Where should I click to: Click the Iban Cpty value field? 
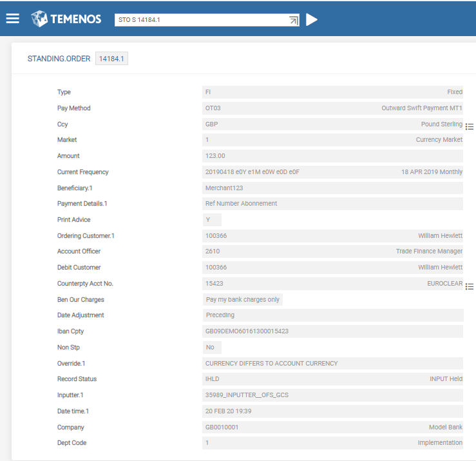(x=332, y=331)
